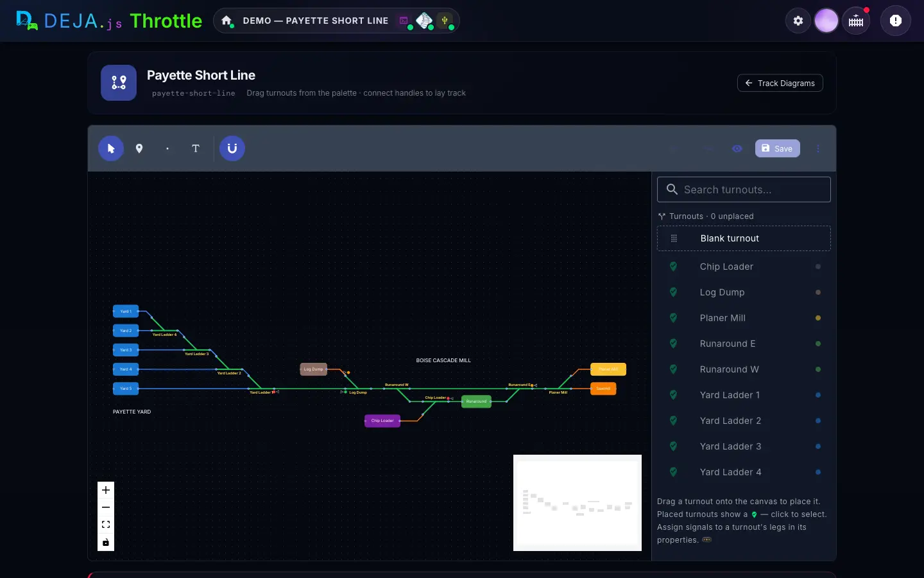Image resolution: width=924 pixels, height=578 pixels.
Task: Click the DEJA.js Throttle logo
Action: pyautogui.click(x=109, y=21)
